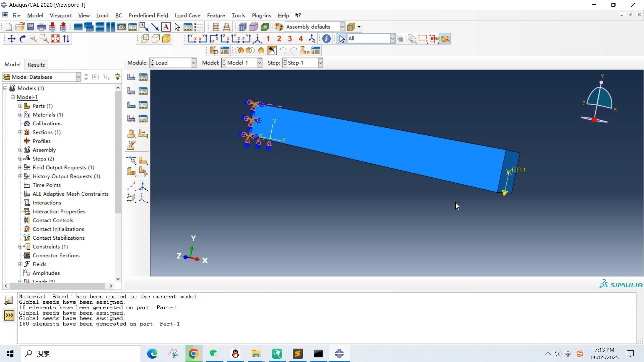Toggle perspective on
This screenshot has width=644, height=362.
point(227,27)
